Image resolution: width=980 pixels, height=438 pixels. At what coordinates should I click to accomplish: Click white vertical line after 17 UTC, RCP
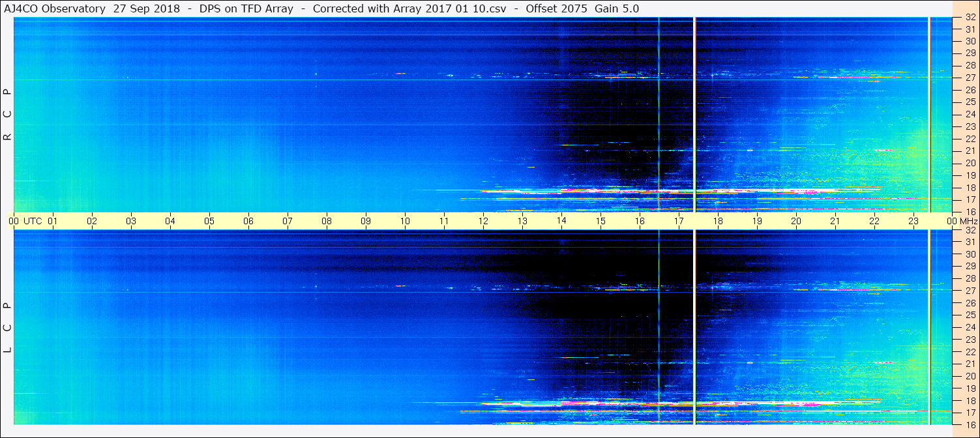click(x=695, y=115)
